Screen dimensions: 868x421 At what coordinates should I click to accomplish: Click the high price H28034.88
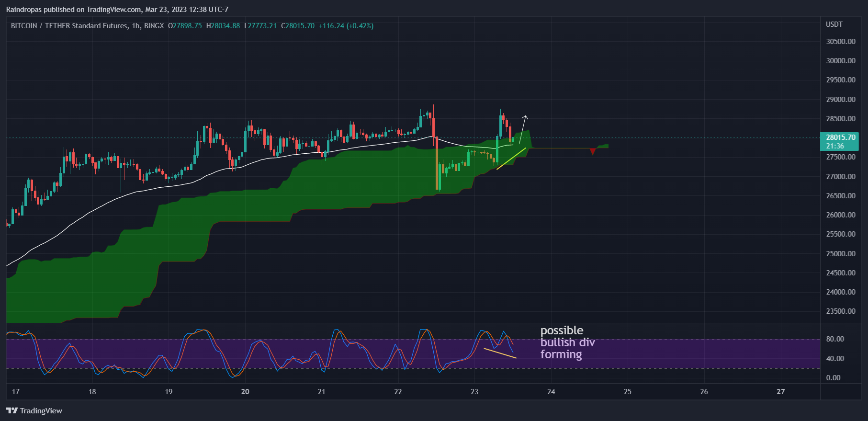tap(223, 26)
